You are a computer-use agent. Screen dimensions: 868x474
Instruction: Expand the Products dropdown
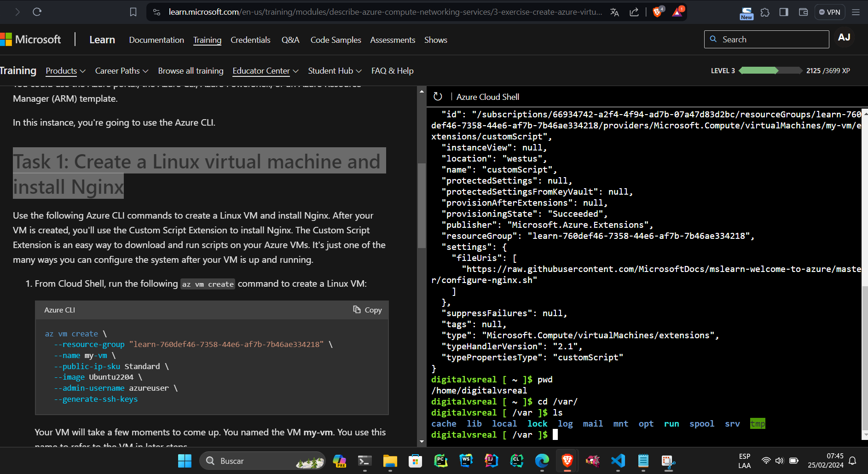pyautogui.click(x=65, y=71)
